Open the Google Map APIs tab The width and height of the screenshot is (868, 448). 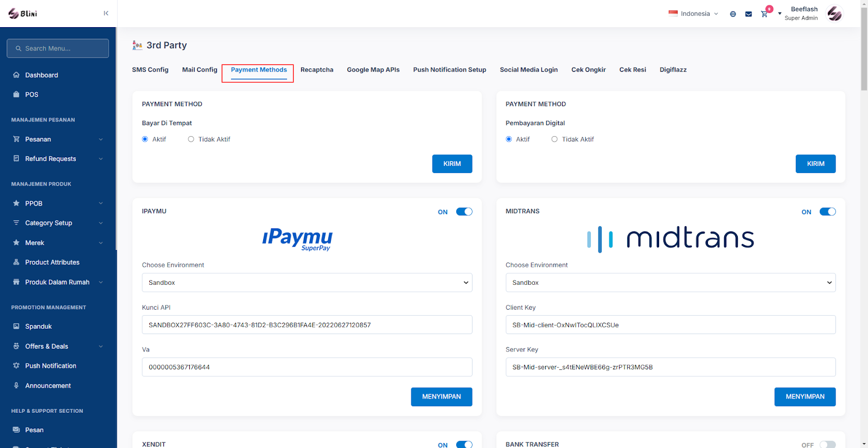(373, 70)
